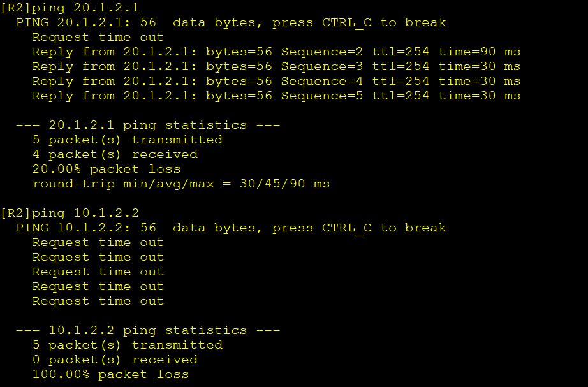Screen dimensions: 588x387
Task: Click the 'PING 20.1.2.1: 56 data bytes' header line
Action: coord(231,22)
